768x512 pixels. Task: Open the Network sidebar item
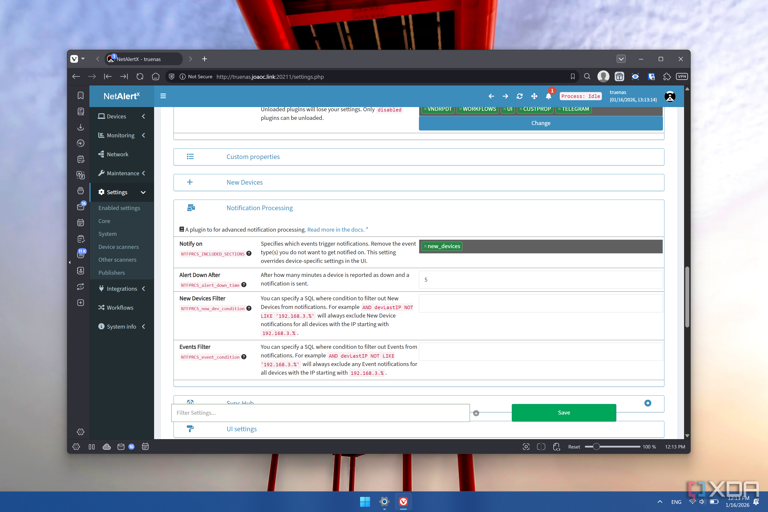click(117, 154)
